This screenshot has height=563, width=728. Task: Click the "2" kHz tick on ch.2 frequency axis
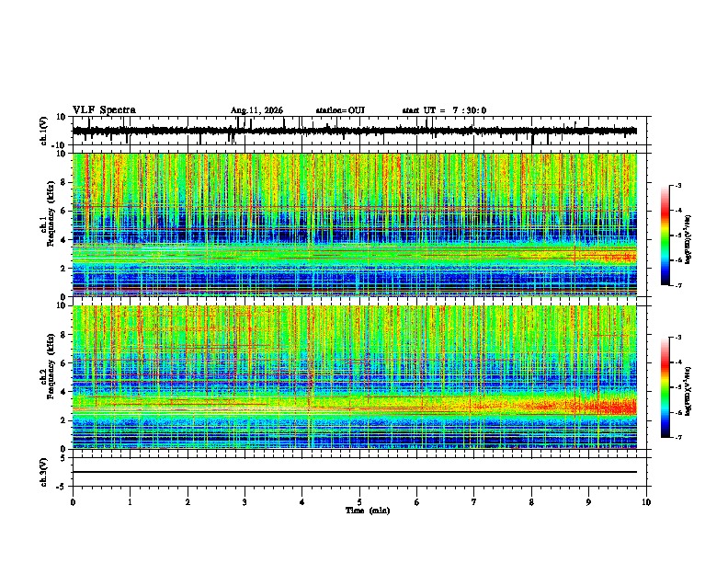[63, 420]
